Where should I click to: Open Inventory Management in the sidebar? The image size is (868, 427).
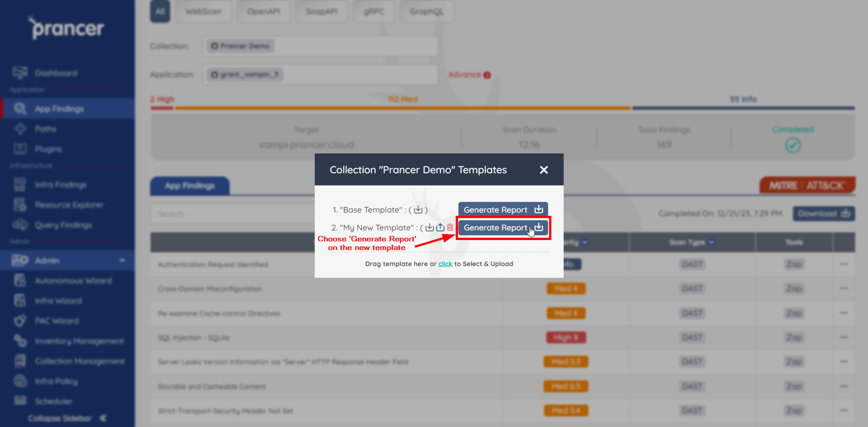pyautogui.click(x=79, y=341)
